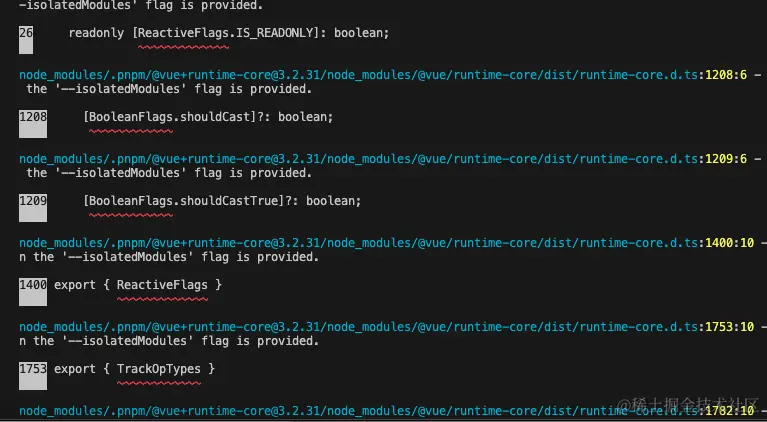Image resolution: width=767 pixels, height=422 pixels.
Task: Click line number 26 in the gutter
Action: coord(26,33)
